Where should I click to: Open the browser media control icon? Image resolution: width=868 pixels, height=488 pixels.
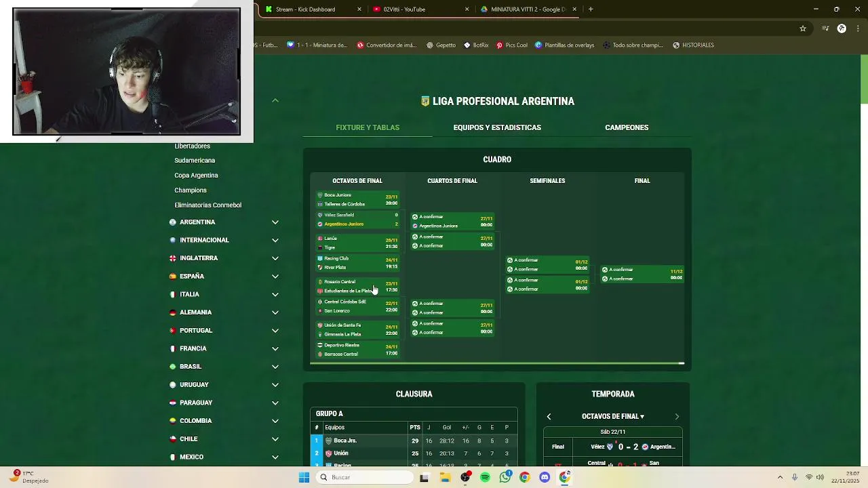(x=825, y=28)
